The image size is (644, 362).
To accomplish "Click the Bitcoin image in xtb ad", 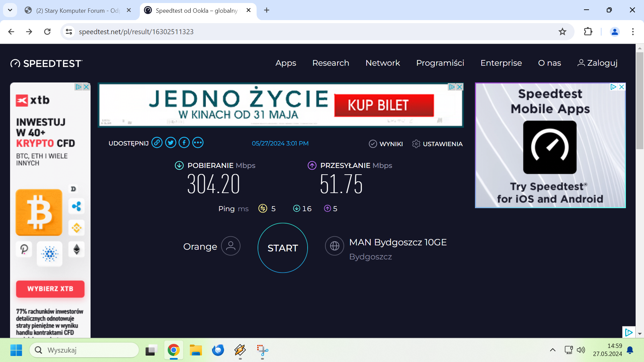I will (39, 213).
